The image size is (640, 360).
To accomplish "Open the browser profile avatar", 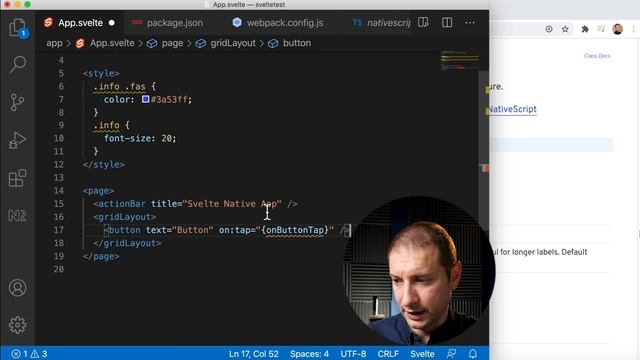I will pyautogui.click(x=618, y=29).
